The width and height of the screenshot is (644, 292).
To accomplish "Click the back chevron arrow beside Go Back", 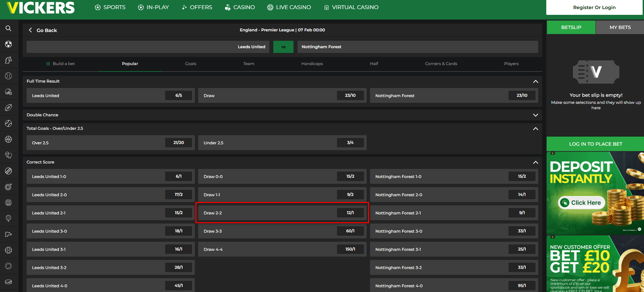I will 30,30.
